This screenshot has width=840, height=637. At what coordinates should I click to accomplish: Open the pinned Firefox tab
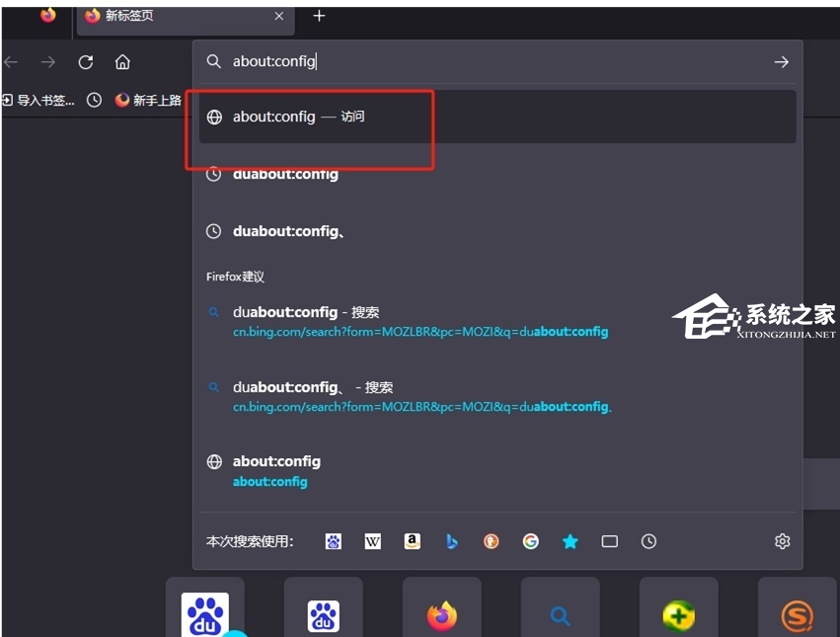(48, 15)
